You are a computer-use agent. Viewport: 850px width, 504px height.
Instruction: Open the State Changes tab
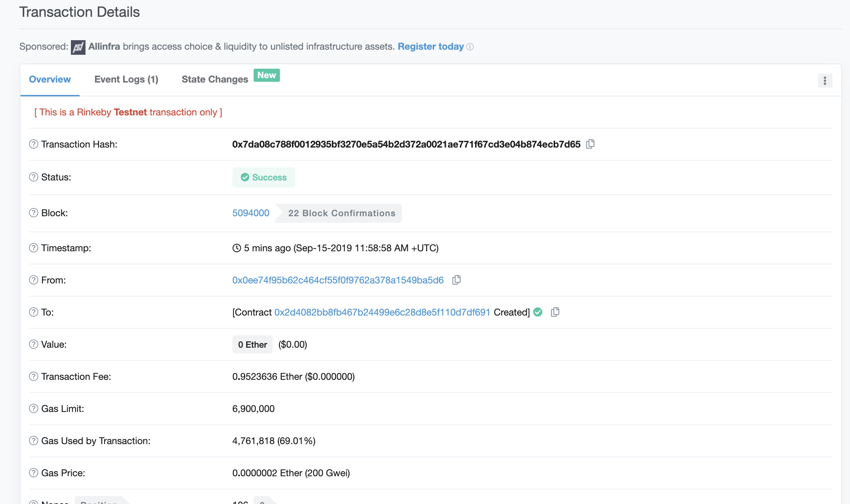tap(215, 79)
